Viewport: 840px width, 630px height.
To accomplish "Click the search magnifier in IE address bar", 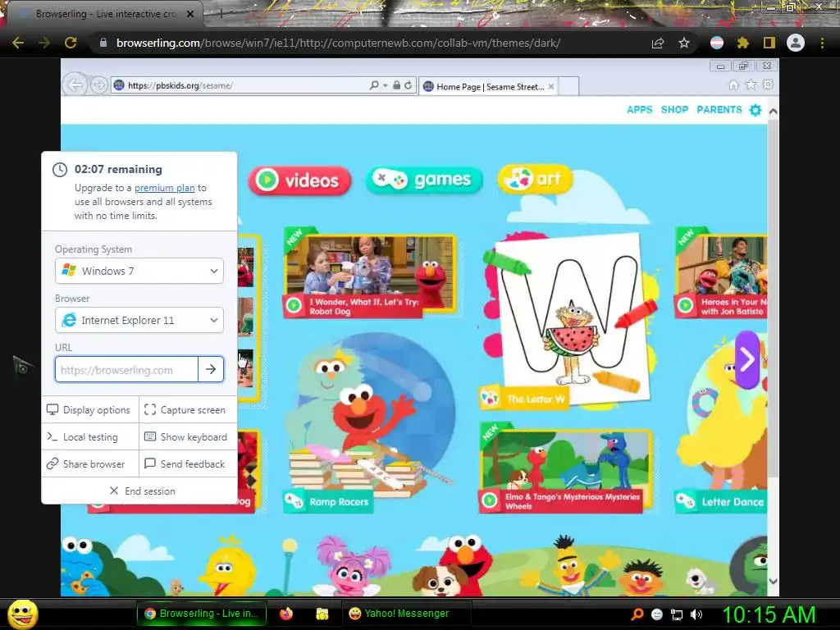I will click(x=374, y=85).
